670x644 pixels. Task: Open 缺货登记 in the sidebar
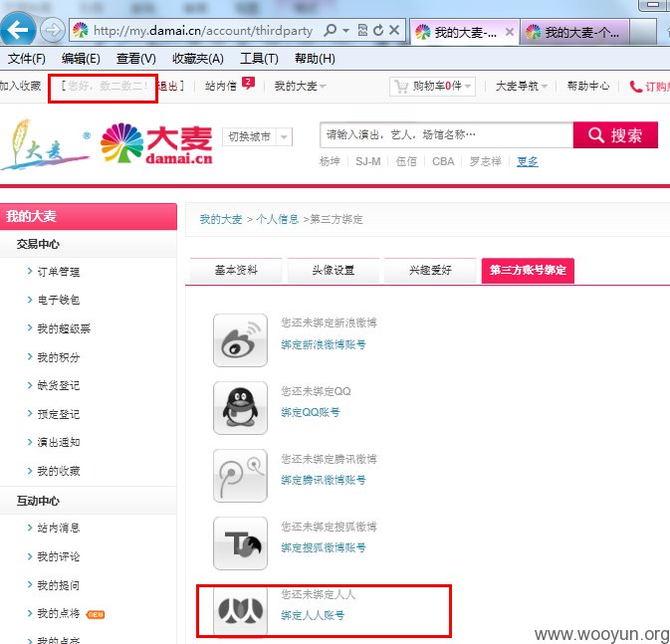59,385
